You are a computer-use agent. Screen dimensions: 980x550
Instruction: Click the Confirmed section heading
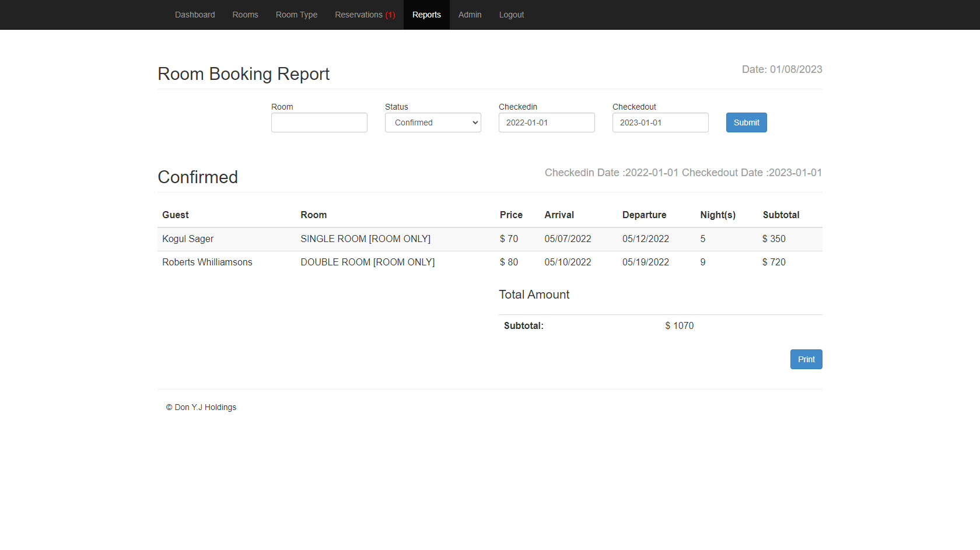198,177
